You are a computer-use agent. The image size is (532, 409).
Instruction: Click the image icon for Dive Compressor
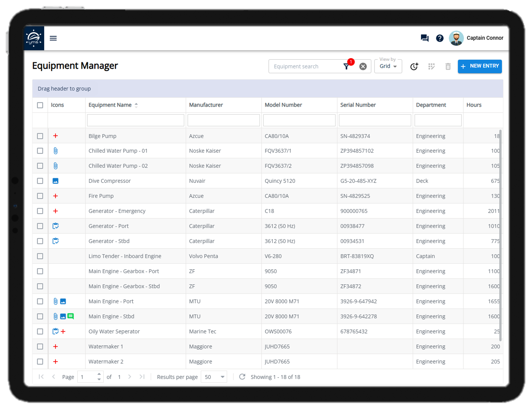tap(56, 181)
